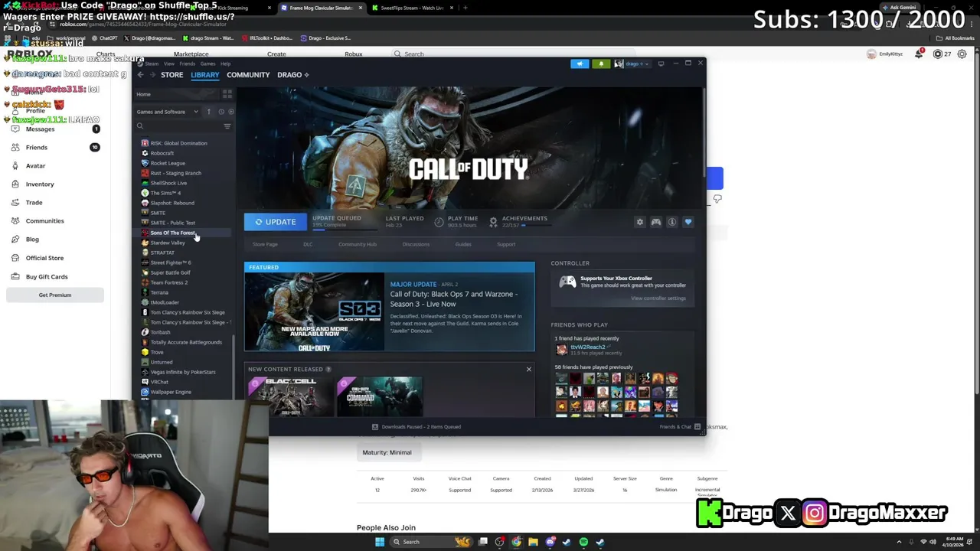View controller settings link
Viewport: 980px width, 551px height.
tap(658, 298)
